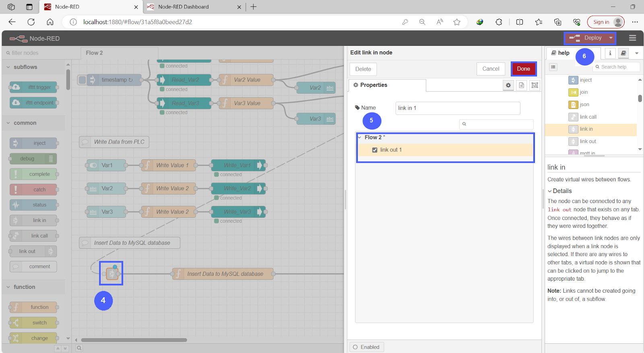This screenshot has width=644, height=353.
Task: Open the Deploy options dropdown arrow
Action: (611, 38)
